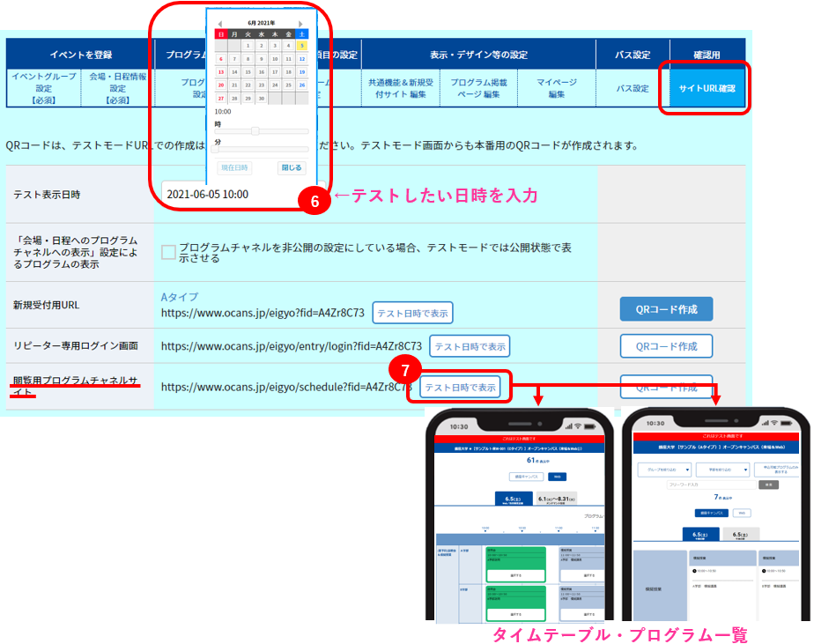Click Web filter button on left phone

click(557, 477)
